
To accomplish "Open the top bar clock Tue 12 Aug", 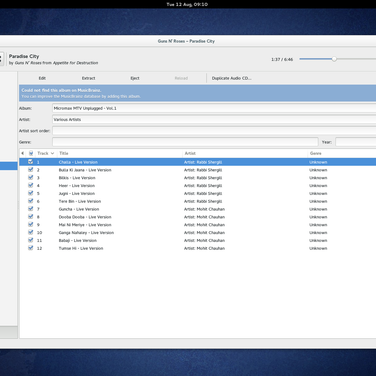I will (187, 4).
